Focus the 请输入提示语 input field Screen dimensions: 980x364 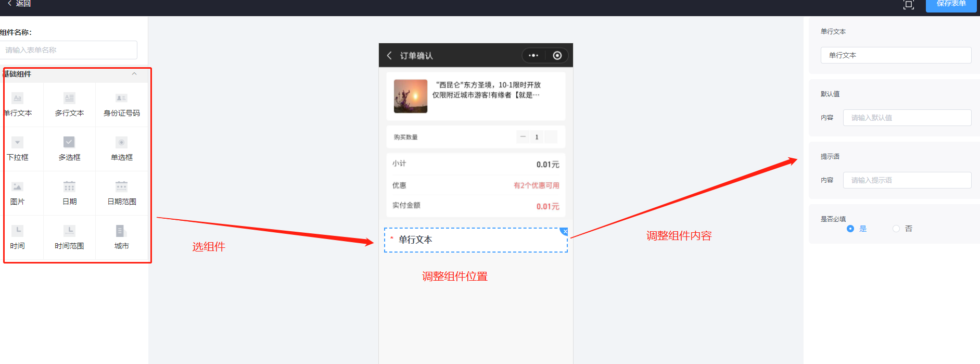tap(907, 180)
